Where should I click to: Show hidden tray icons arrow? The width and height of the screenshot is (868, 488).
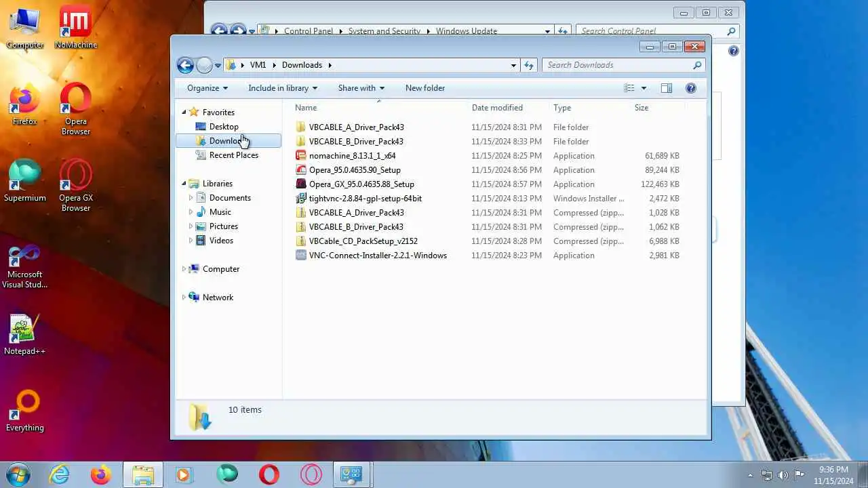750,475
